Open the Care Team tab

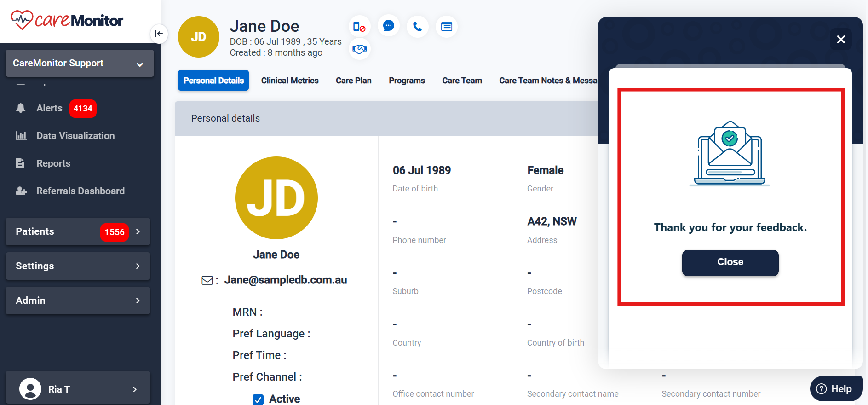(462, 81)
